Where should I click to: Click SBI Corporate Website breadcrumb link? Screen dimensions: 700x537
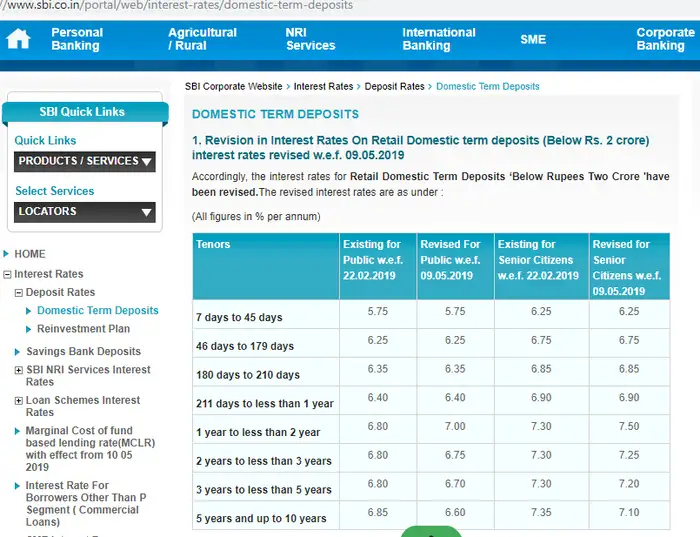click(x=233, y=87)
